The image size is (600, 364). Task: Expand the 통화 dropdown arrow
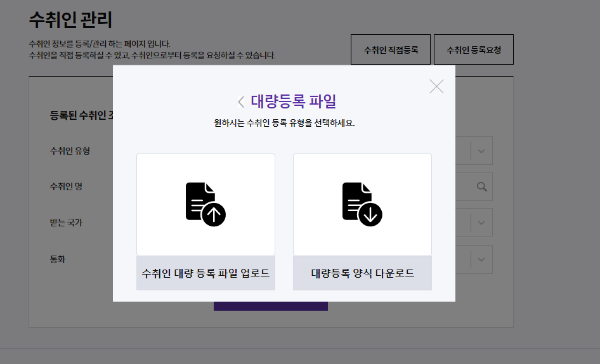pyautogui.click(x=481, y=259)
